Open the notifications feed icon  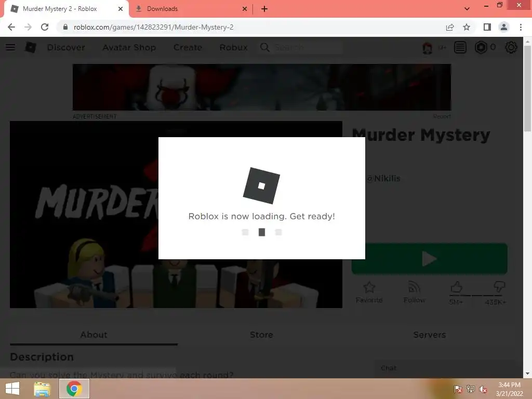[460, 47]
